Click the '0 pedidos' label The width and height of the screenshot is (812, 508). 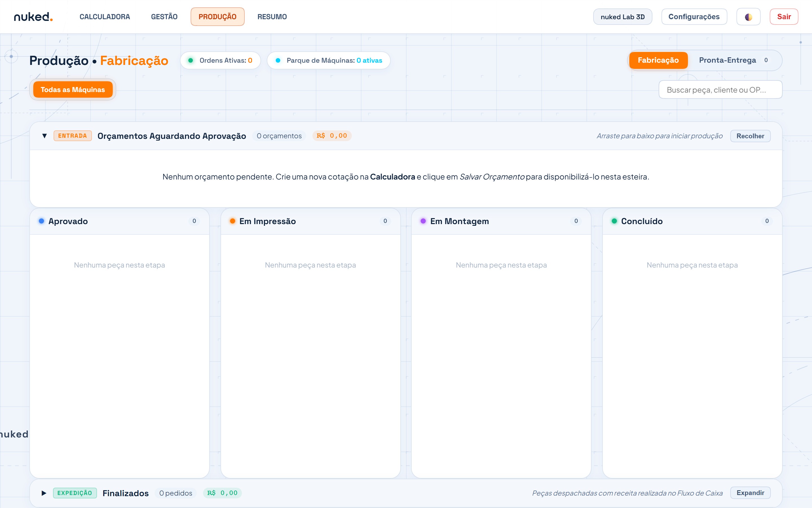(176, 493)
